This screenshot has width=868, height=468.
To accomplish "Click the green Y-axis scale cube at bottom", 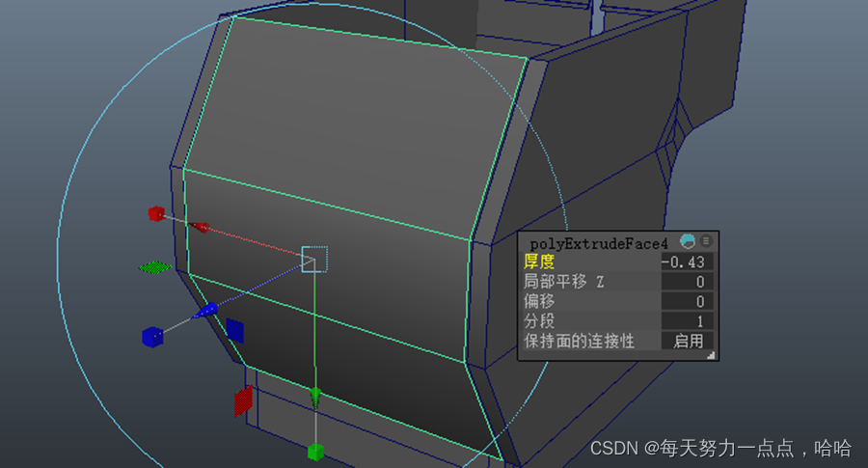I will (315, 452).
